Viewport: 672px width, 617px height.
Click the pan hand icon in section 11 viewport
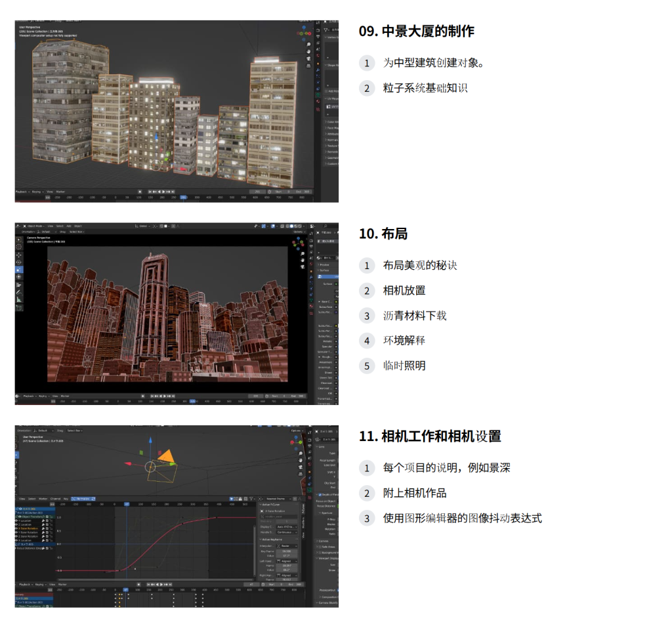click(x=301, y=459)
